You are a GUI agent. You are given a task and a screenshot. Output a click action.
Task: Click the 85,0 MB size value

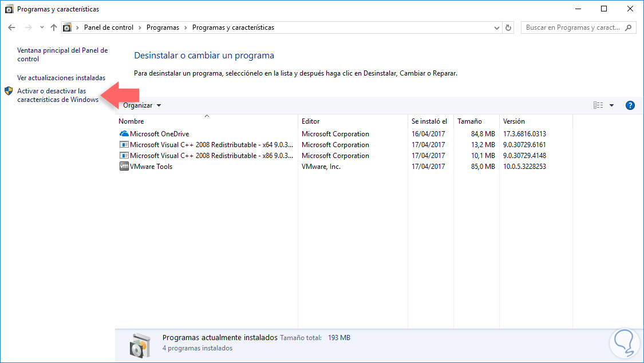tap(483, 166)
